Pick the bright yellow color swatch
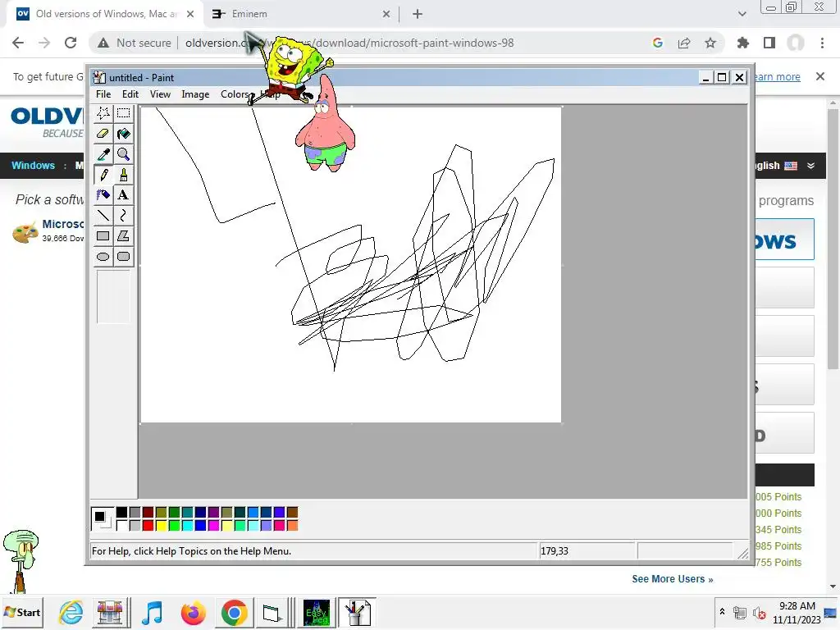The height and width of the screenshot is (630, 840). pos(162,526)
